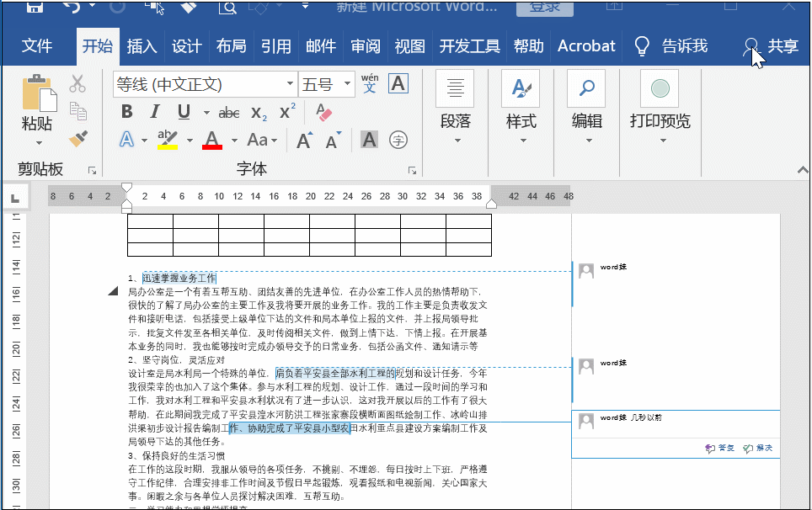Viewport: 812px width, 510px height.
Task: Click the Text Effects blue A icon
Action: [127, 140]
